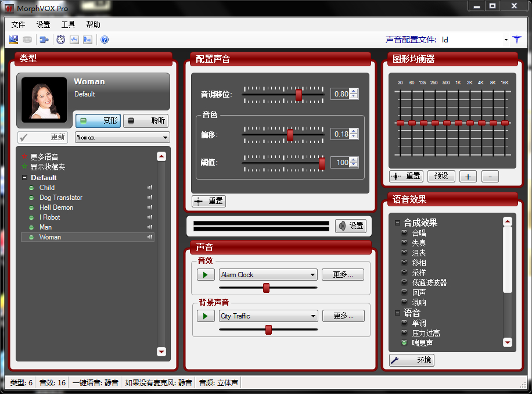
Task: Click the waveform analysis toolbar icon
Action: coord(74,40)
